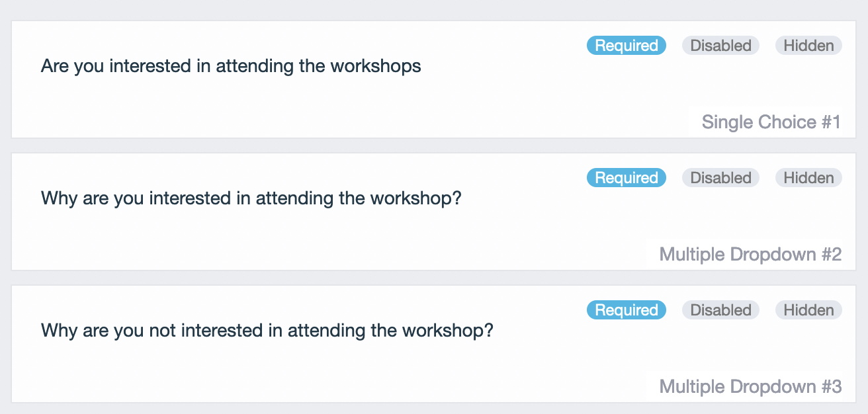The width and height of the screenshot is (868, 414).
Task: Click the 'Multiple Dropdown #2' type label
Action: point(750,255)
